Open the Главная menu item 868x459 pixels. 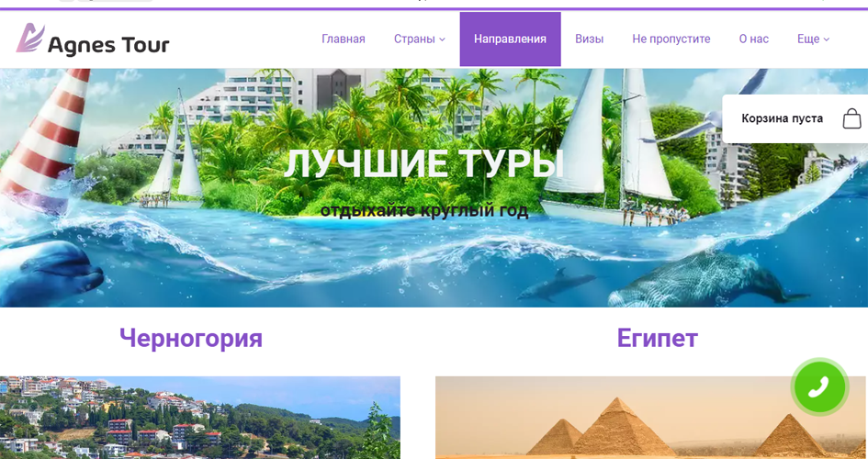344,39
